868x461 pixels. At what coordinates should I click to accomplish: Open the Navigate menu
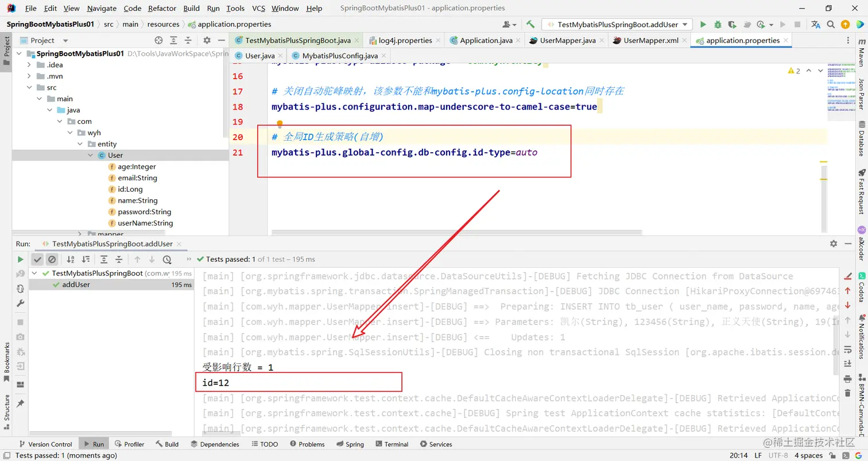(102, 9)
